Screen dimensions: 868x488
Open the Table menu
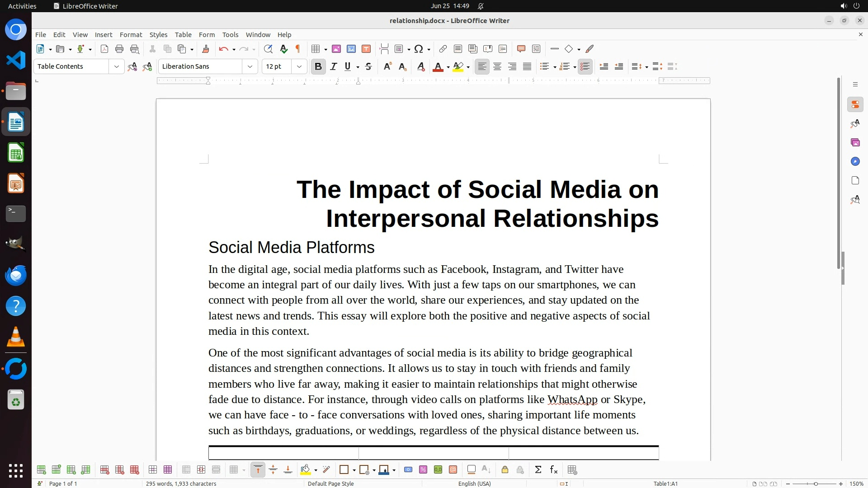(183, 34)
